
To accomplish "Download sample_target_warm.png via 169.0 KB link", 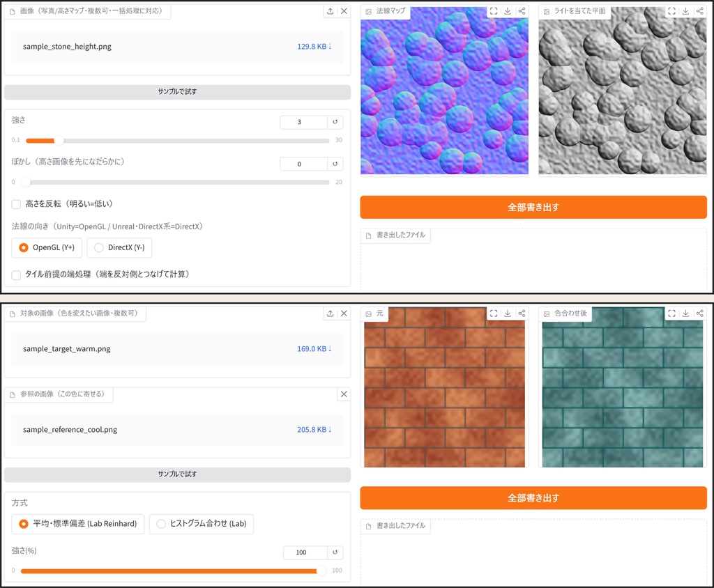I will (314, 348).
